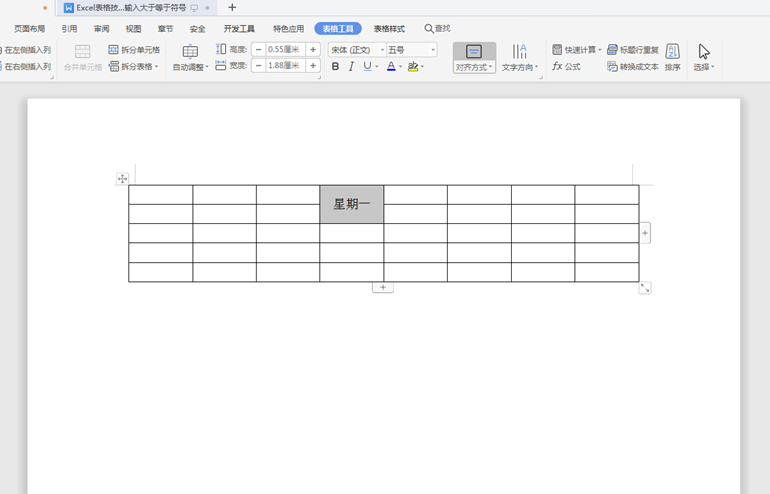Viewport: 770px width, 494px height.
Task: Open the References (引用) tab
Action: pos(69,28)
